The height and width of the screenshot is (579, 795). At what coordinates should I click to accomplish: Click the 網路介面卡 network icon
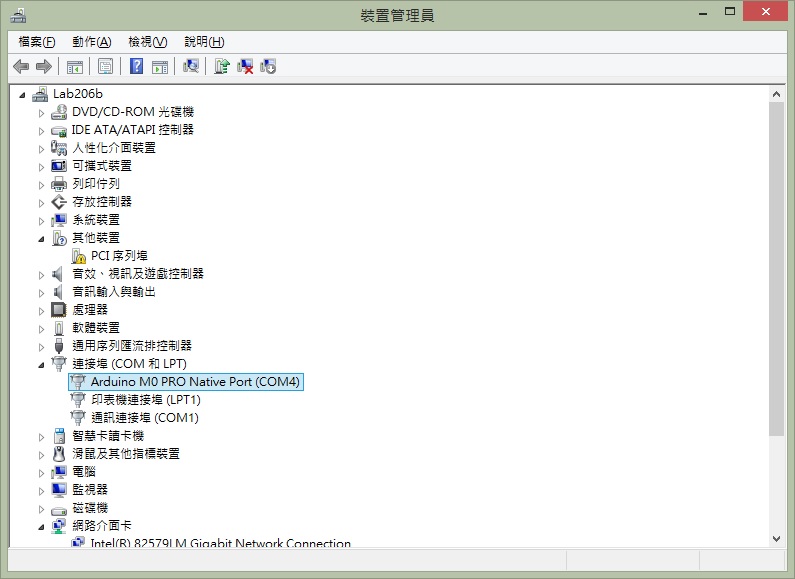click(x=59, y=526)
